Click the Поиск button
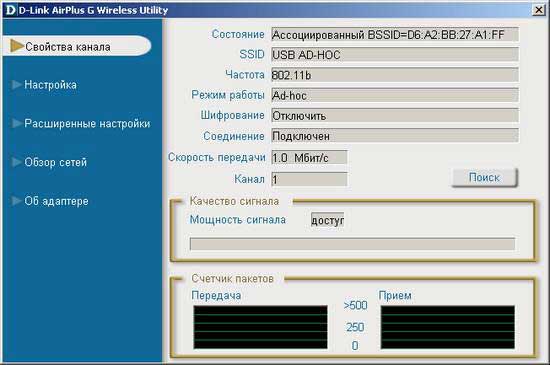 click(484, 177)
